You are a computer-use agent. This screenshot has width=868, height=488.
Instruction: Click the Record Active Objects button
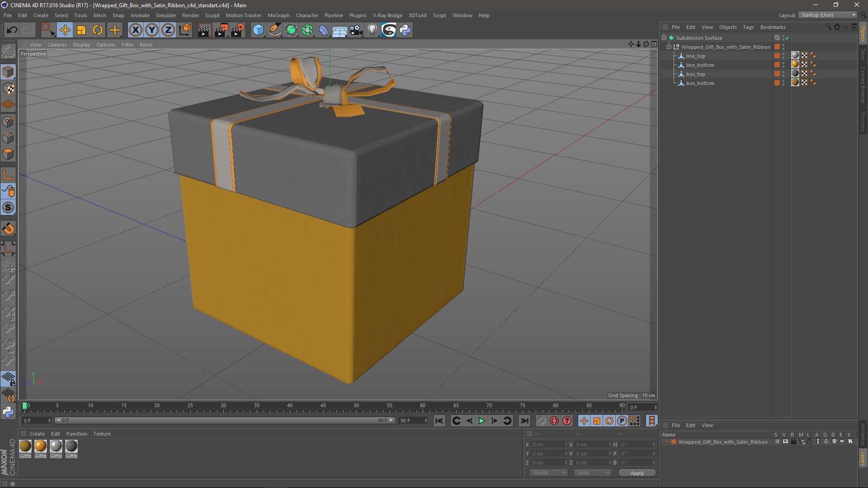pos(541,421)
